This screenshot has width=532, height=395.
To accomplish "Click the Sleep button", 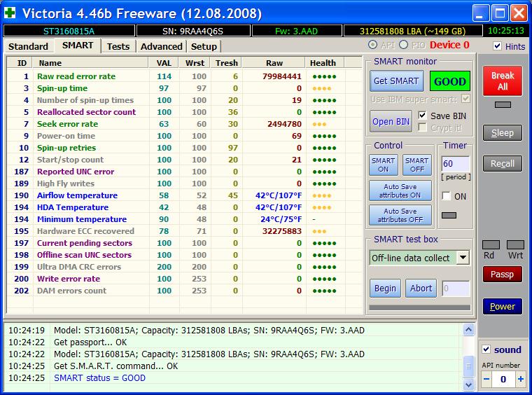I will pos(503,132).
